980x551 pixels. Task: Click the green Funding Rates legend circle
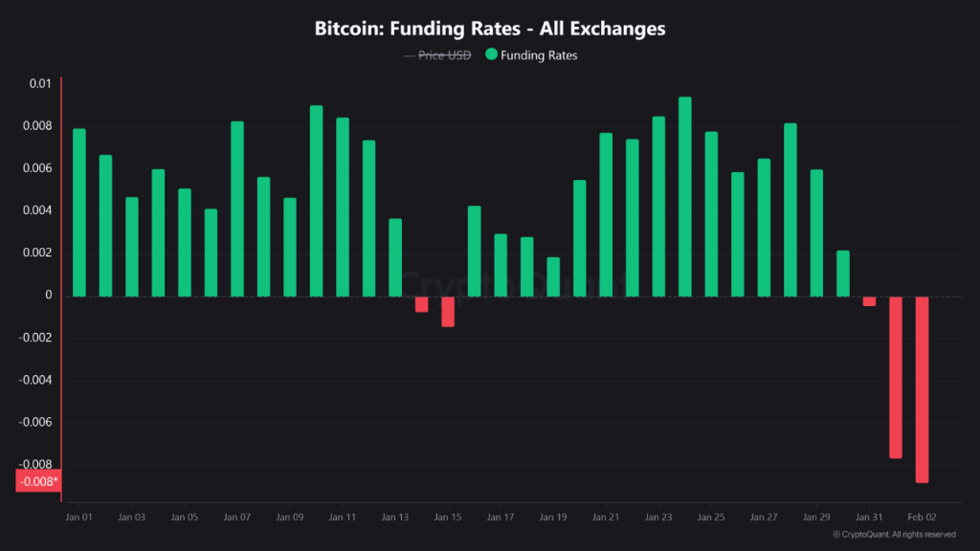(x=492, y=55)
